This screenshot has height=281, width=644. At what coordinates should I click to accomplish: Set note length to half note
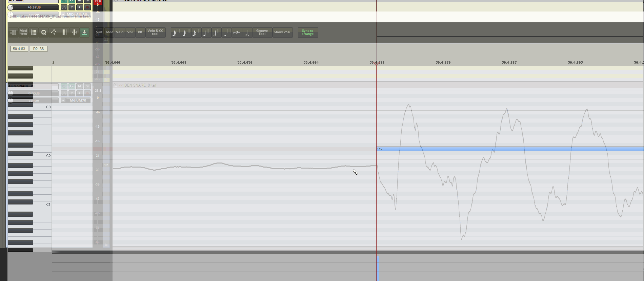tap(216, 33)
